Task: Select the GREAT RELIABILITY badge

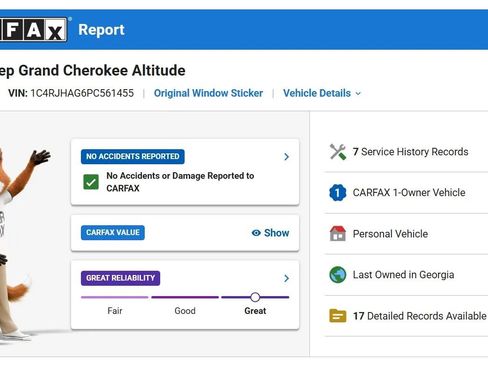Action: click(x=120, y=278)
